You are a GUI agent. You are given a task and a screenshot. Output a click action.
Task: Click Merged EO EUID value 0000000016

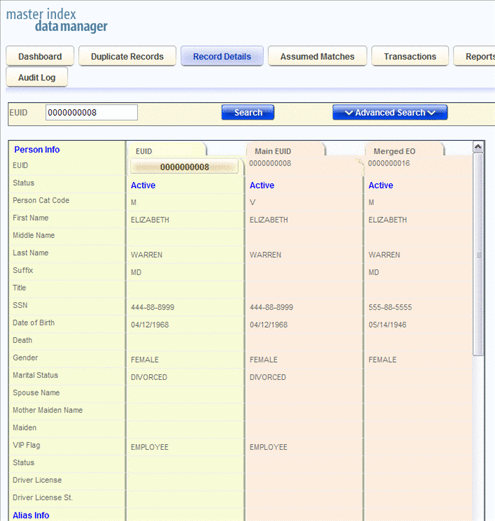tap(389, 163)
